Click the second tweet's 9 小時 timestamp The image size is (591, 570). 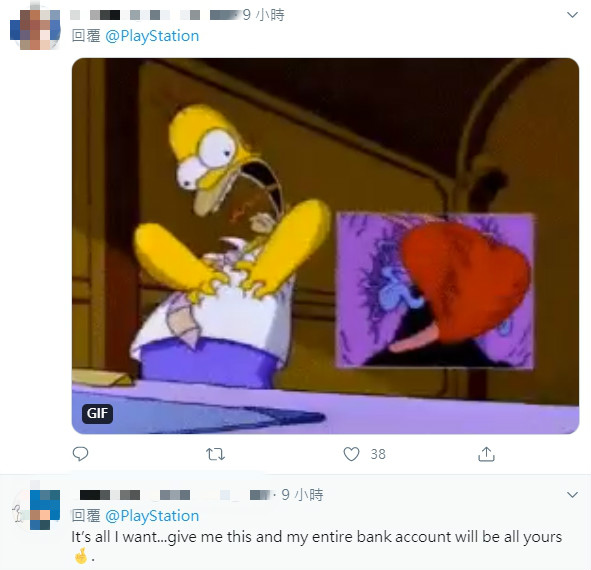pos(302,495)
